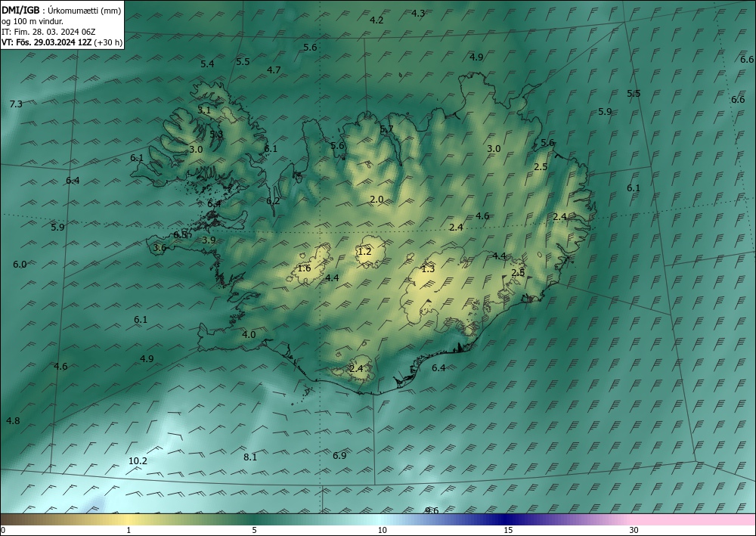Click the 3.1 value on the Westfjords
Image resolution: width=756 pixels, height=536 pixels.
point(204,110)
